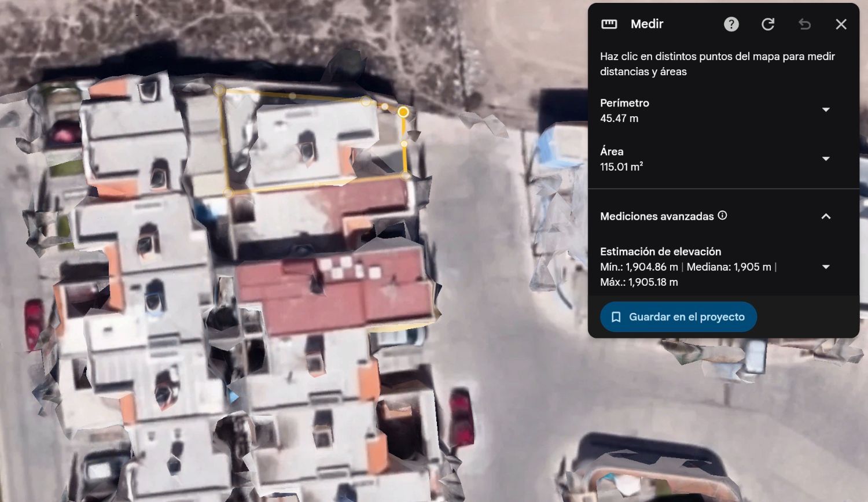
Task: Open the Perímetro units dropdown
Action: click(x=826, y=110)
